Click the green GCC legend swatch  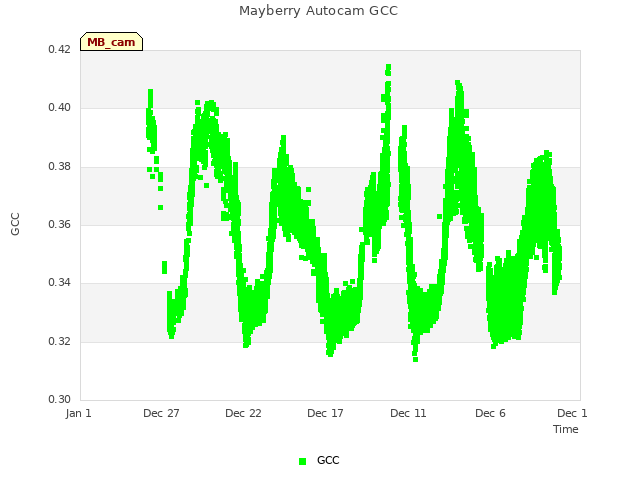pyautogui.click(x=302, y=461)
